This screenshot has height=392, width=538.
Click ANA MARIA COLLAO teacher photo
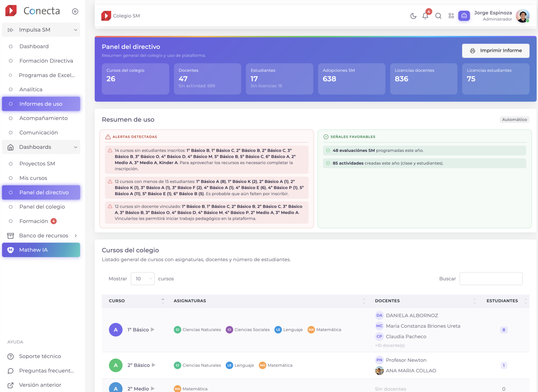[379, 371]
